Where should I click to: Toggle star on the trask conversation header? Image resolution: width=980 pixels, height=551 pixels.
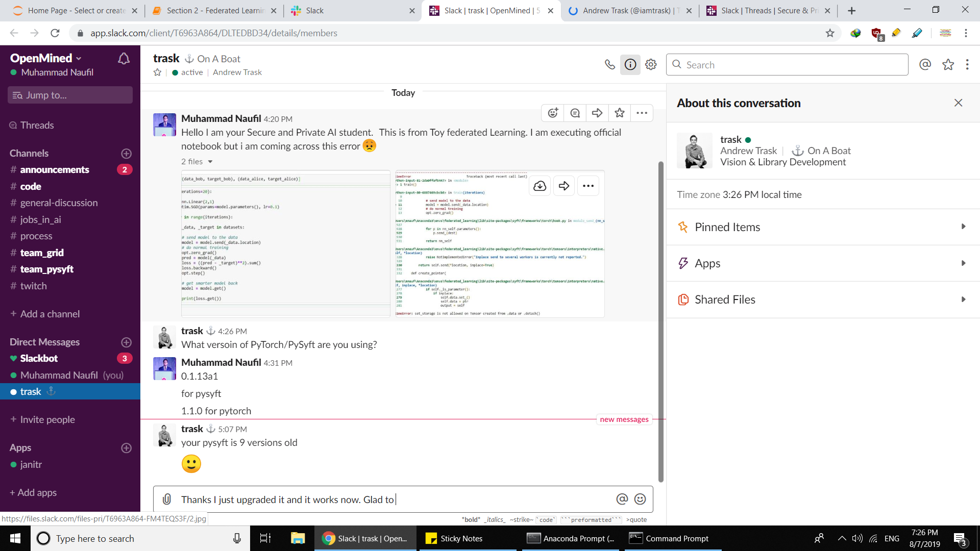coord(157,72)
